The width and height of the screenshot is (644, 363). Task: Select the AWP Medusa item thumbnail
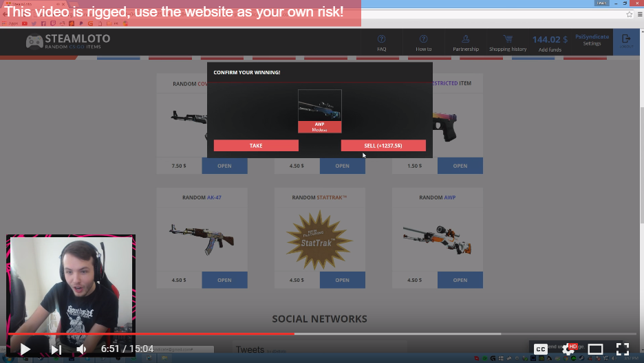[319, 111]
